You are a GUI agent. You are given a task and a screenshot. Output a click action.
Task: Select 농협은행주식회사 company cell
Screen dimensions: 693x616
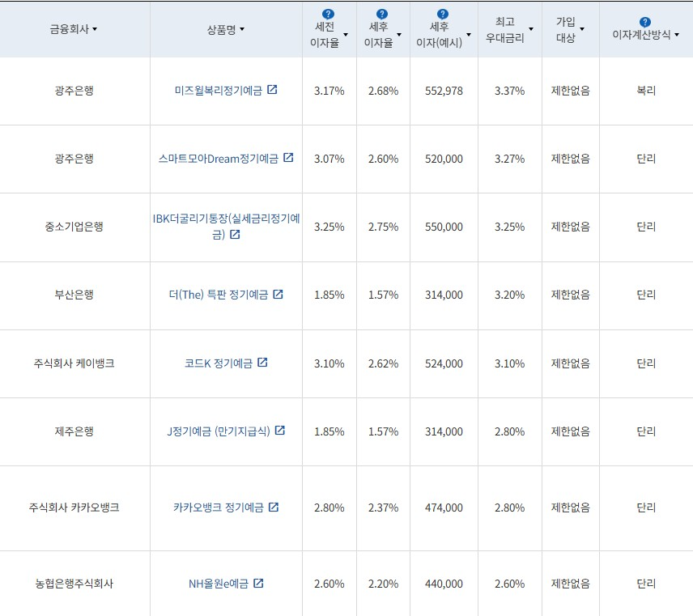[74, 584]
